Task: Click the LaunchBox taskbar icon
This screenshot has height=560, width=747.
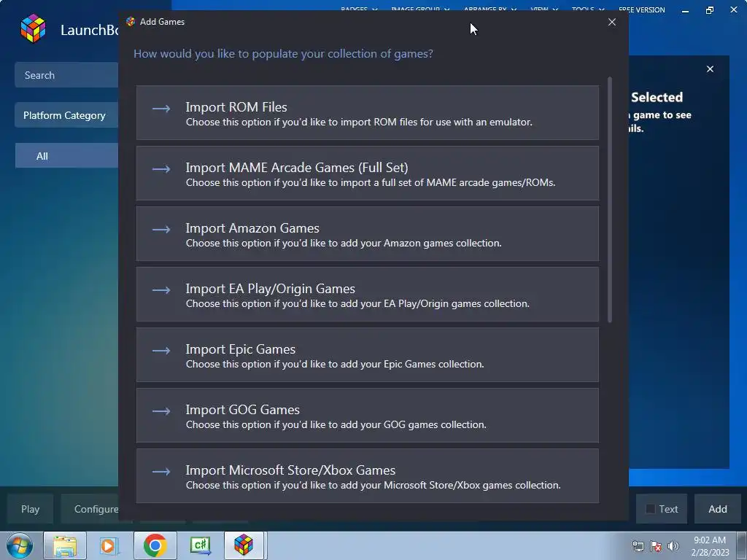Action: pos(244,545)
